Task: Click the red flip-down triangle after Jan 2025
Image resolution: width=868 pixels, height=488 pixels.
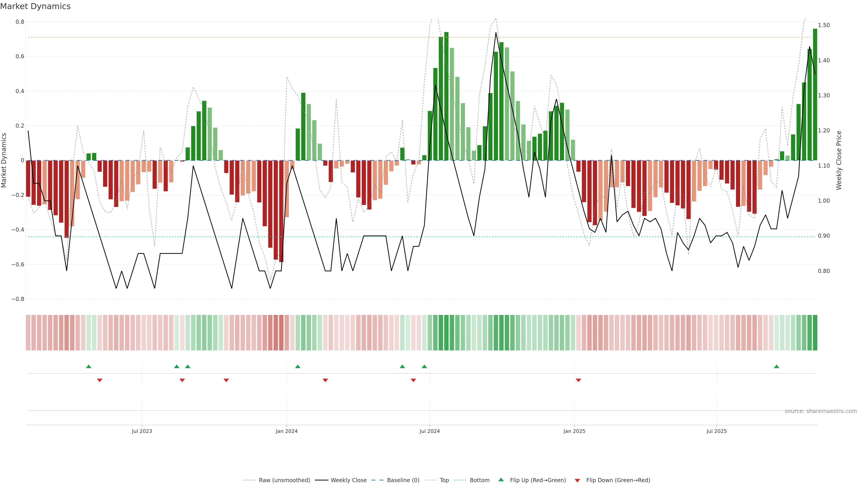Action: 578,380
